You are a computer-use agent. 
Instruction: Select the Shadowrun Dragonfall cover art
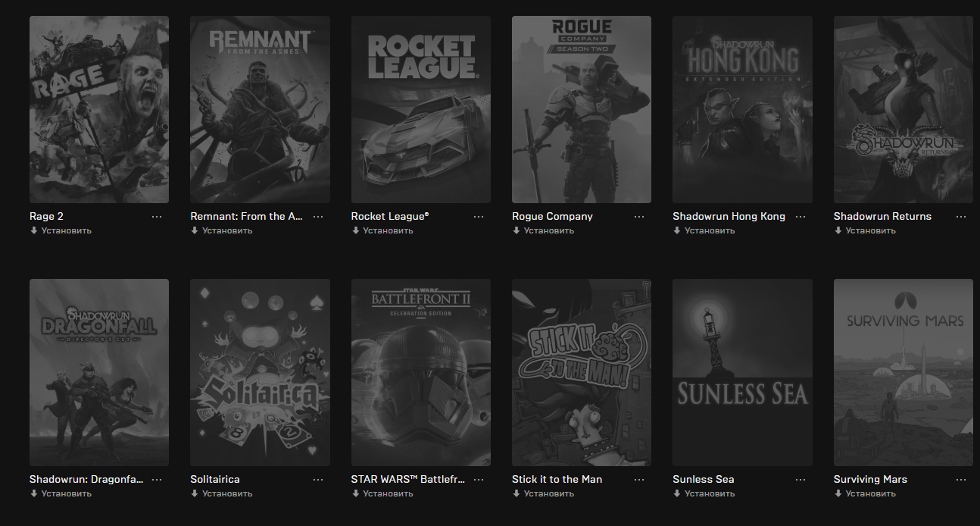[x=99, y=372]
